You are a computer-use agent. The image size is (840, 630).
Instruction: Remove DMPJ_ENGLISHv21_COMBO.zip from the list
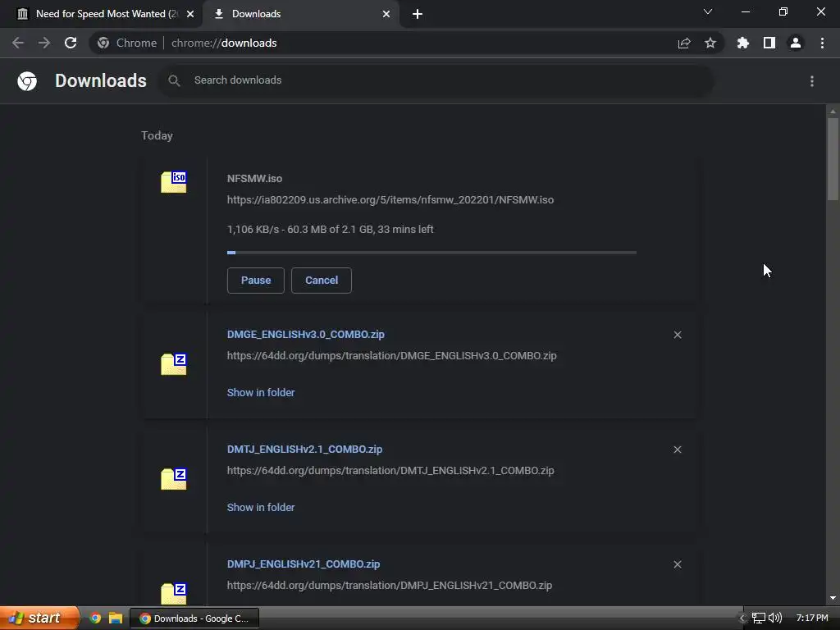pos(678,564)
